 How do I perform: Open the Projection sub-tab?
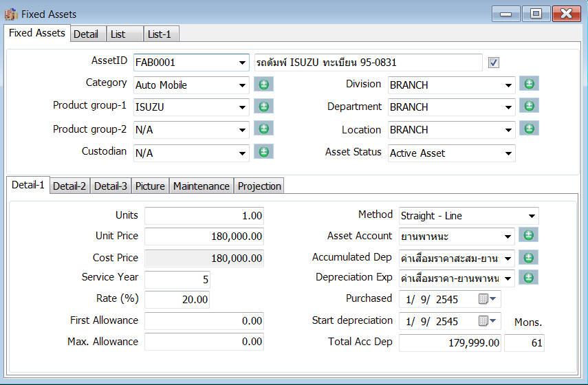pyautogui.click(x=259, y=186)
